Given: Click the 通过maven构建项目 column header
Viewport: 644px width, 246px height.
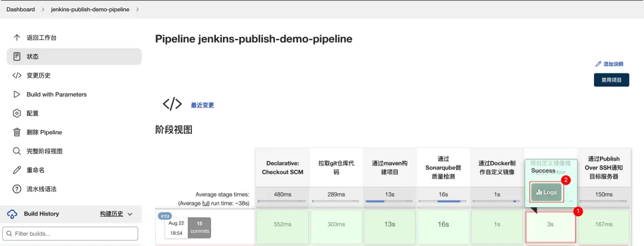Looking at the screenshot, I should (x=390, y=167).
